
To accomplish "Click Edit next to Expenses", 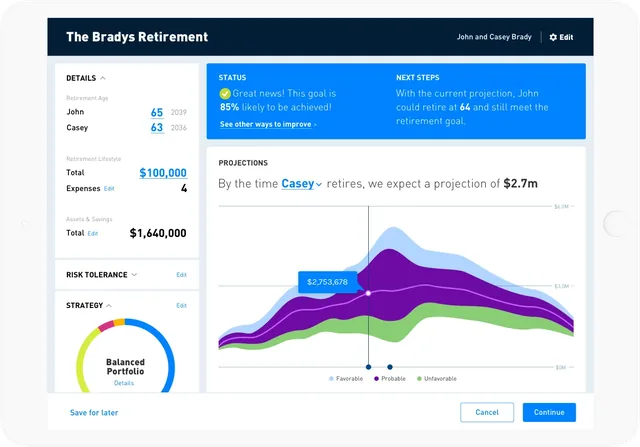I will [109, 189].
